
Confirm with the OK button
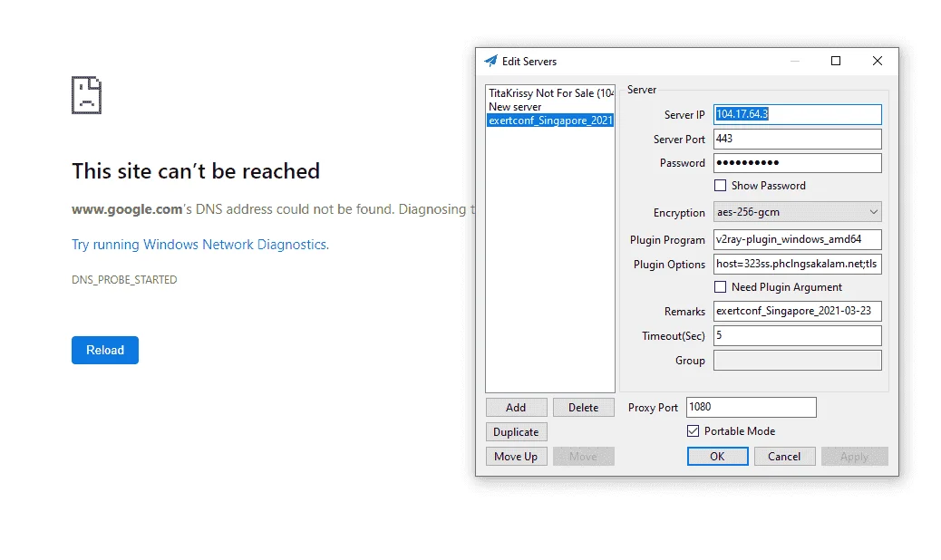717,457
